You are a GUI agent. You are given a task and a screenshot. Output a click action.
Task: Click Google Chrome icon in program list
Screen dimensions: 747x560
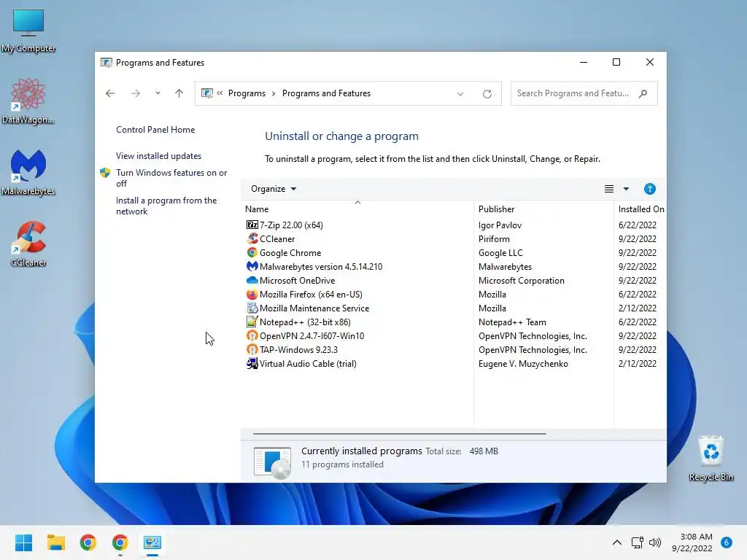tap(252, 252)
